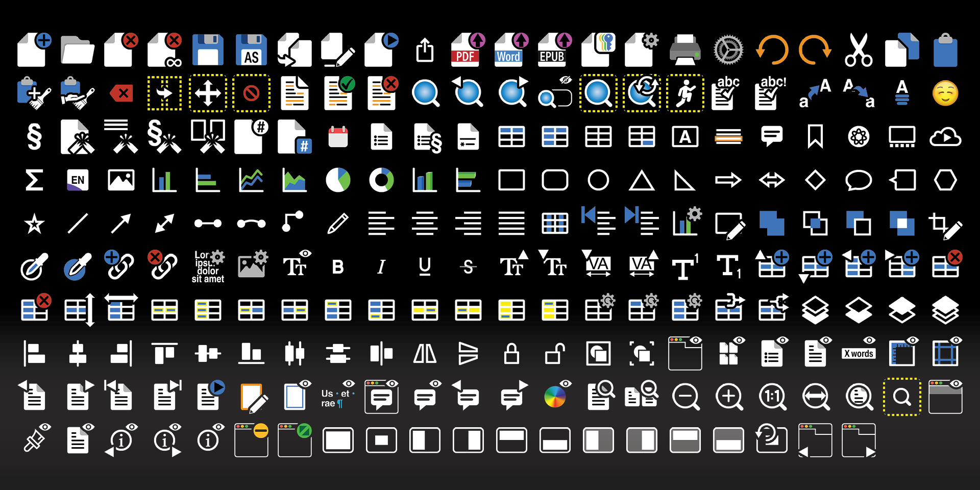Click the open padlock unlock icon
Screen dimensions: 980x490
pyautogui.click(x=555, y=353)
